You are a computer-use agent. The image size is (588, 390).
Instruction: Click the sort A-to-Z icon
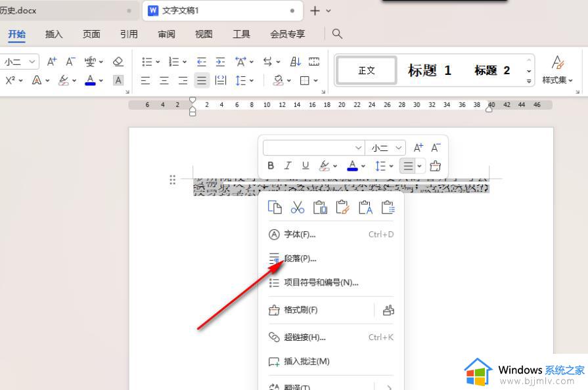(296, 62)
